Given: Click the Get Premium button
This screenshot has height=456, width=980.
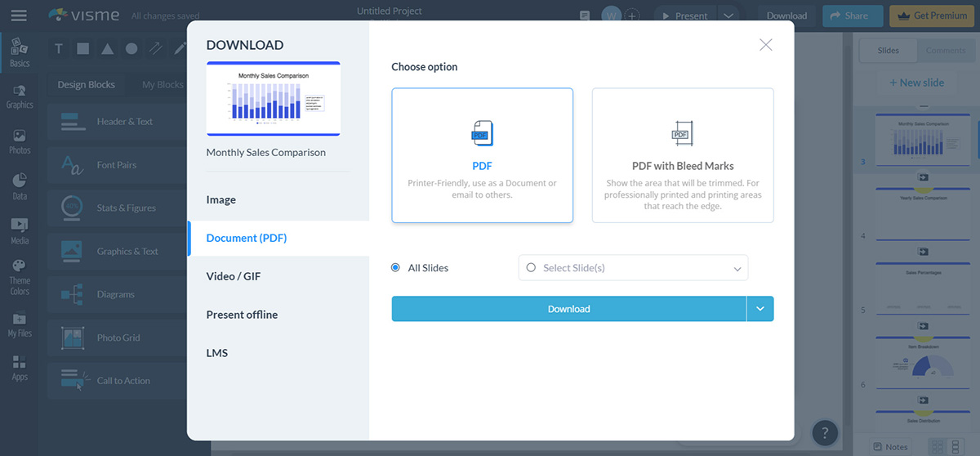Looking at the screenshot, I should point(932,16).
